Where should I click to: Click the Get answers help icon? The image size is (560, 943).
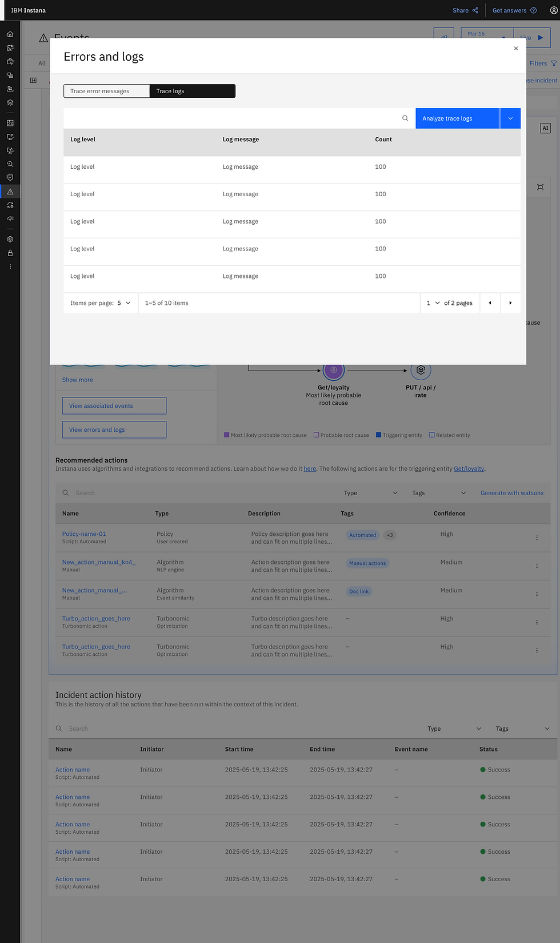(534, 10)
